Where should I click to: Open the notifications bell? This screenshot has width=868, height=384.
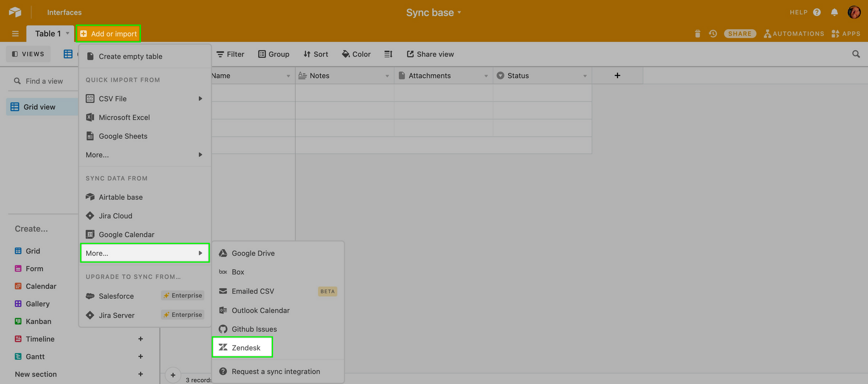click(834, 12)
